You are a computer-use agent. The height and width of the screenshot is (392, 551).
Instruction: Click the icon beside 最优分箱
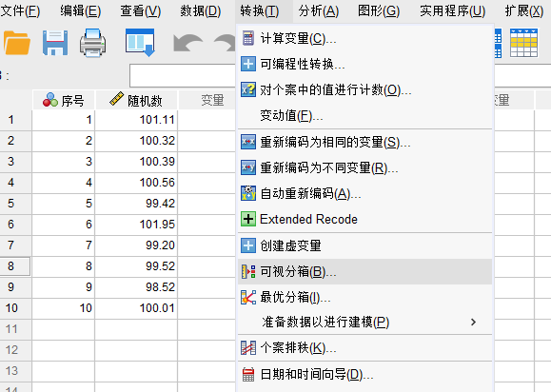(x=248, y=297)
